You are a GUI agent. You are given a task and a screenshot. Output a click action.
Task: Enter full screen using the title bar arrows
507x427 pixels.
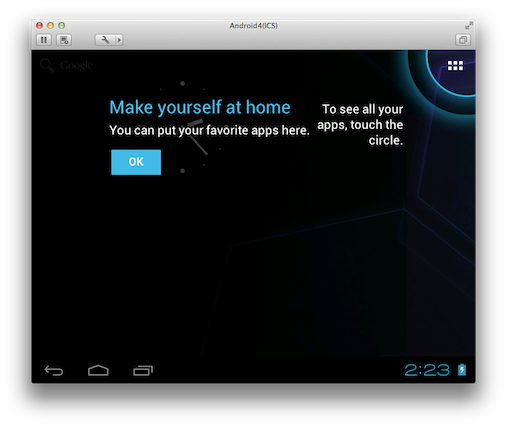[x=469, y=25]
